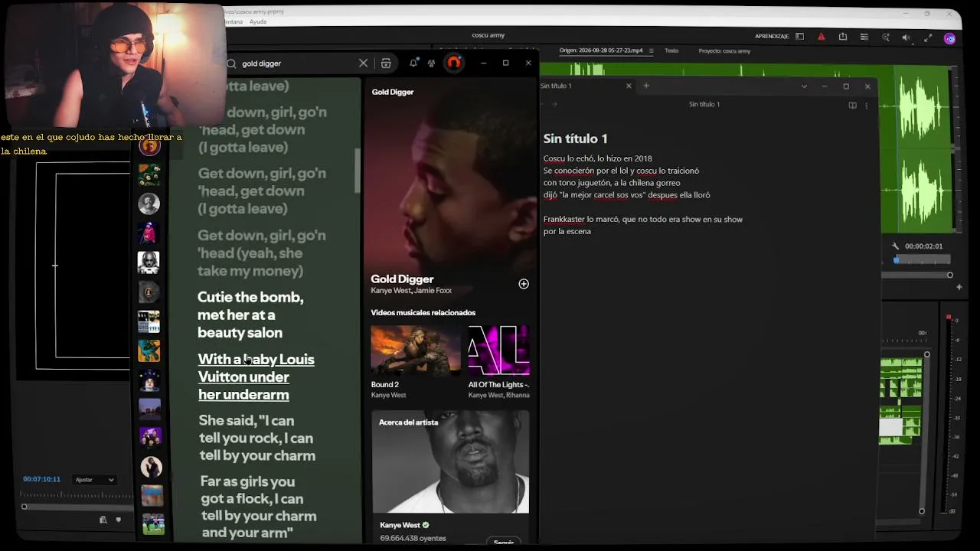Viewport: 980px width, 551px height.
Task: Click the Notepad heading 'Sin título 1'
Action: pyautogui.click(x=575, y=139)
